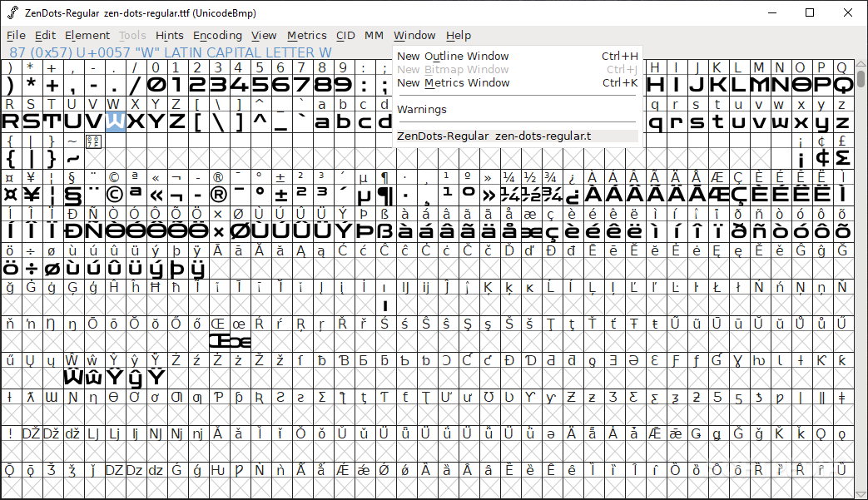Select the pilcrow ¶ glyph cell
Image resolution: width=868 pixels, height=500 pixels.
click(x=384, y=195)
